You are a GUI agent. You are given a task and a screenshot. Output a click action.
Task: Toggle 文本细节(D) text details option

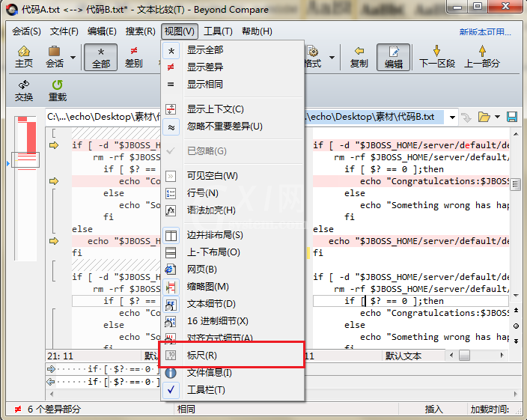(233, 304)
